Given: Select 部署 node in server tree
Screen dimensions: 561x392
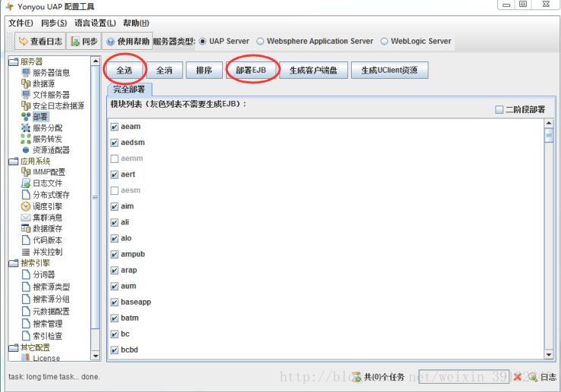Looking at the screenshot, I should point(35,117).
